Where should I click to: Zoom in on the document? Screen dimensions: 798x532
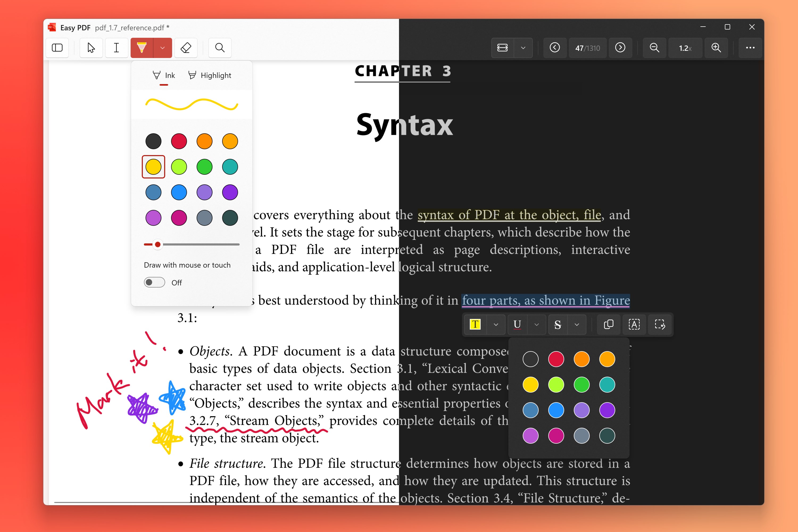pos(716,48)
